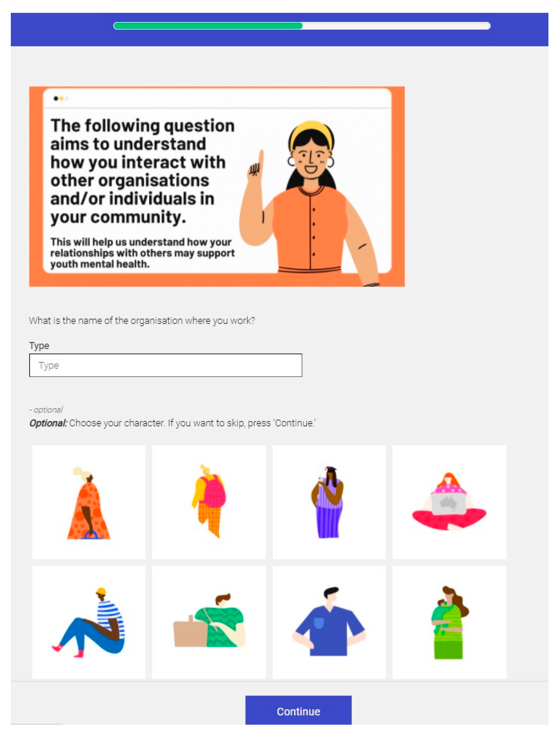Click the unfilled part of progress bar
Screen dimensions: 560x734
(x=396, y=26)
